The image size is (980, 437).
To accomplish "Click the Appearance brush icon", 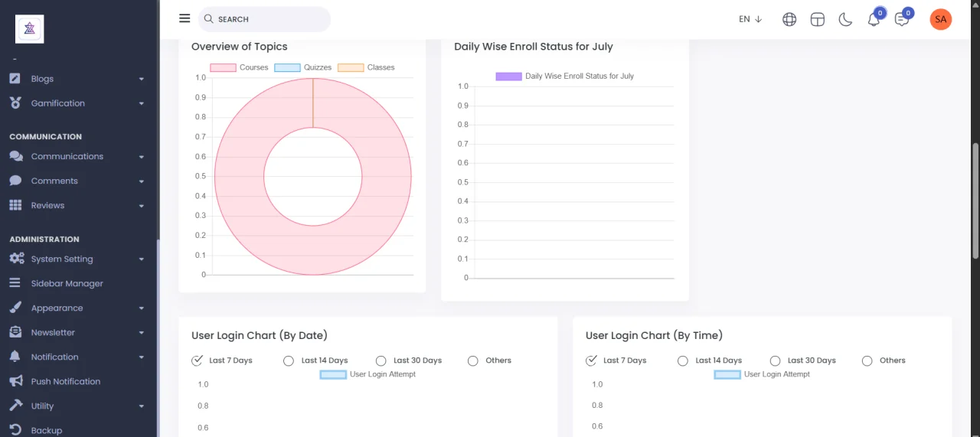I will point(15,308).
